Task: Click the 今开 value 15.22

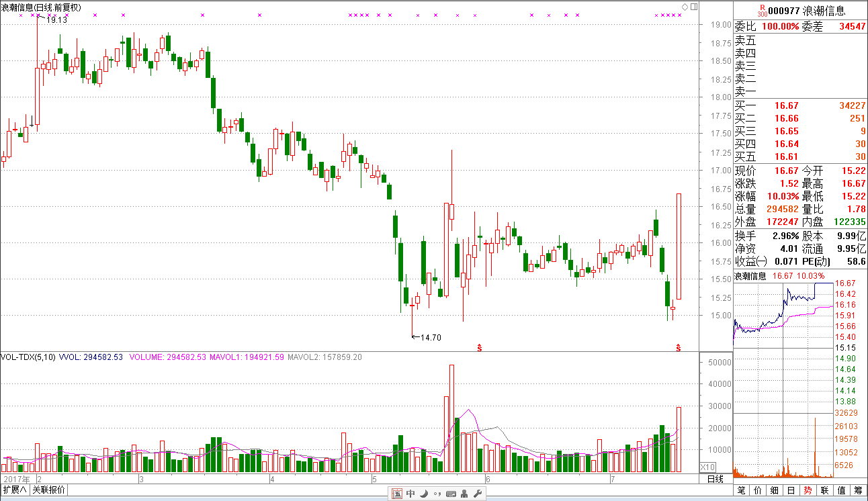Action: [853, 171]
